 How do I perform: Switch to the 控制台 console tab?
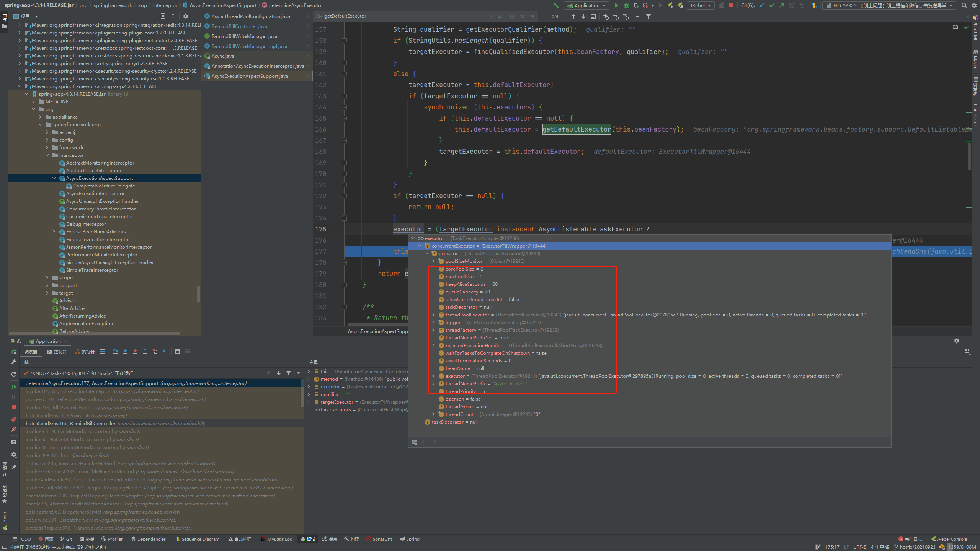[57, 352]
